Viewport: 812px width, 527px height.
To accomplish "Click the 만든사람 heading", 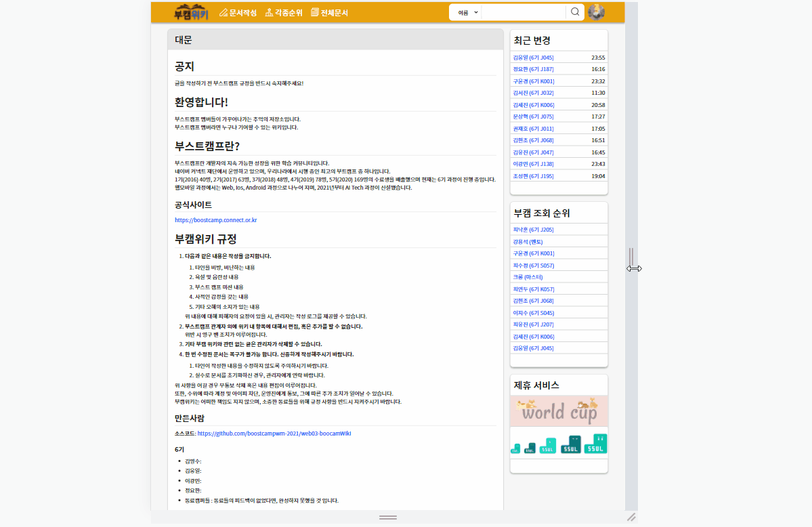I will [x=190, y=418].
